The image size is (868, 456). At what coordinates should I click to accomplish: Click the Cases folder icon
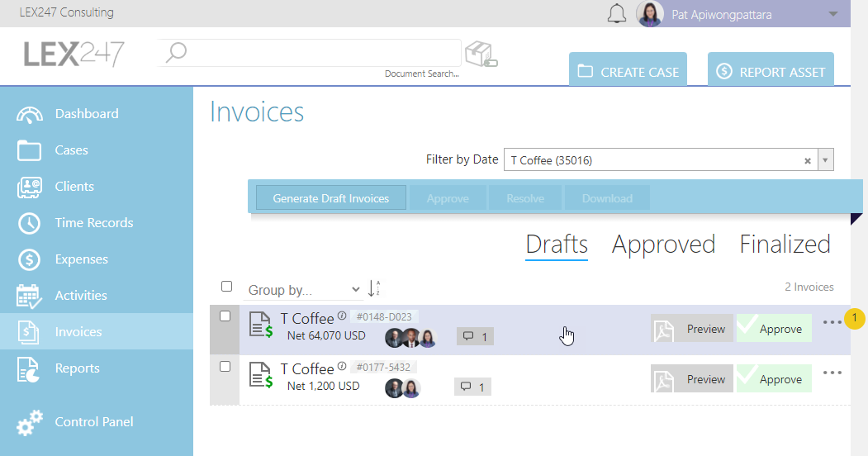pos(29,150)
